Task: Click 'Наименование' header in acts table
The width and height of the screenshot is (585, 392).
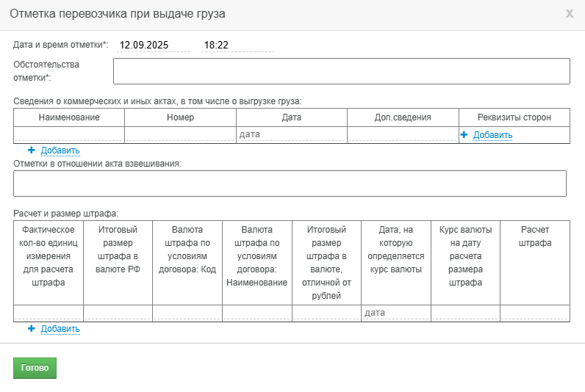Action: (x=69, y=117)
